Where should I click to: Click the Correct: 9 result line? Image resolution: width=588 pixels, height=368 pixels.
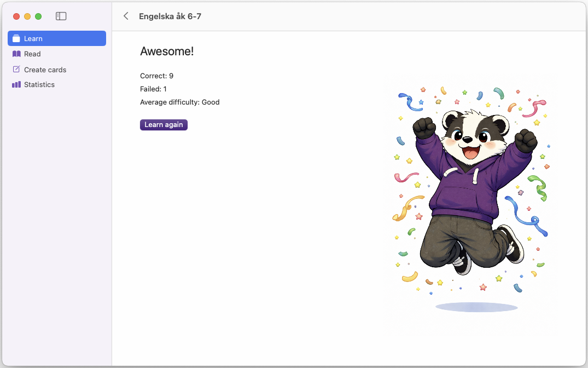pyautogui.click(x=156, y=76)
